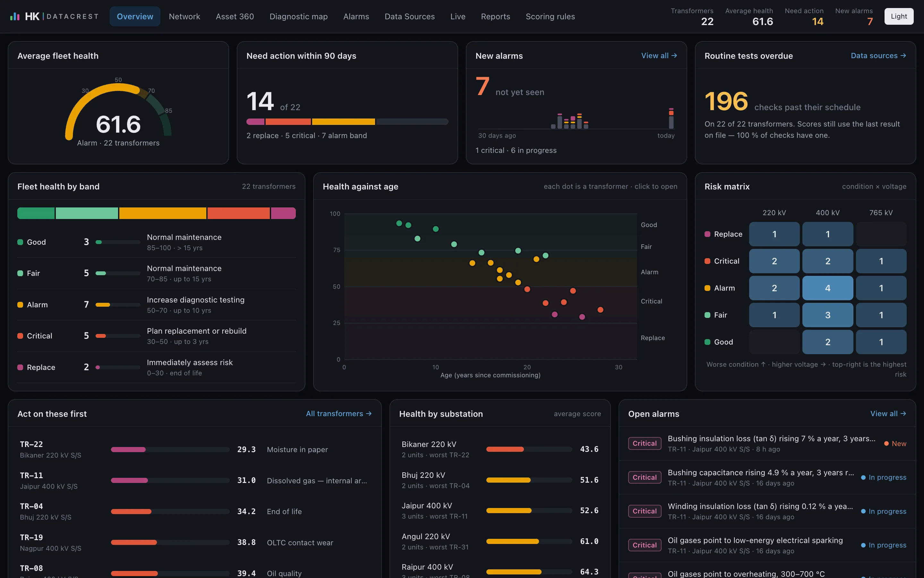Screen dimensions: 924x578
Task: Select the Critical row Plan replacement or rebuild
Action: point(157,336)
